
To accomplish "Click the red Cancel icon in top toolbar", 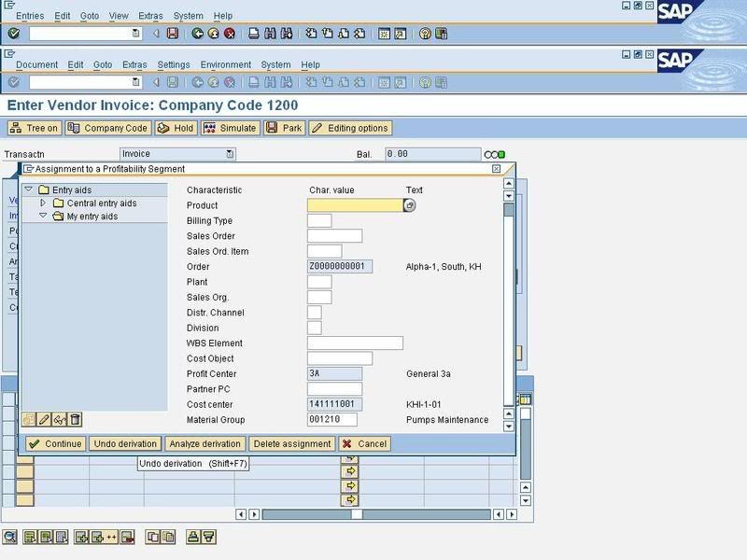I will (x=230, y=34).
